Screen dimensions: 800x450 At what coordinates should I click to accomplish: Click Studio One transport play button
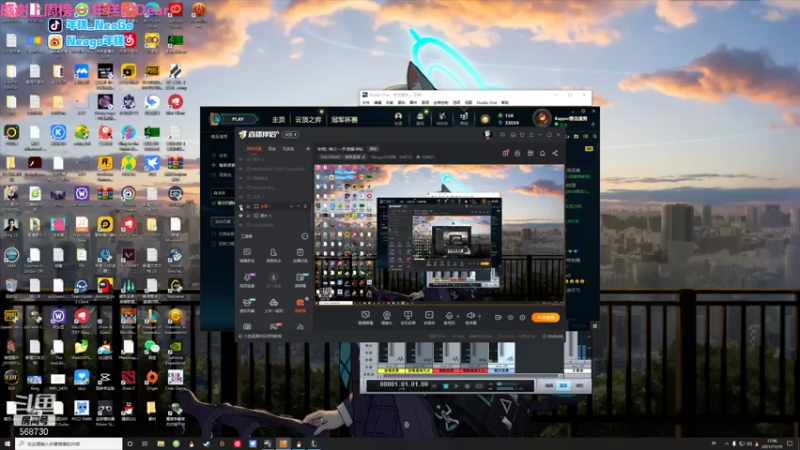point(456,386)
